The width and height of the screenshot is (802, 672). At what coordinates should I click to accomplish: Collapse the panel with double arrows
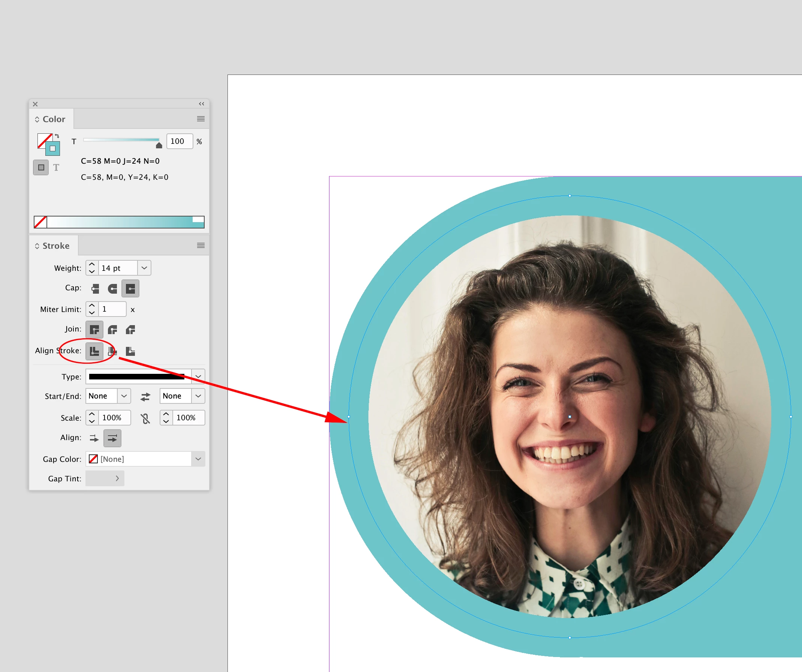click(201, 104)
